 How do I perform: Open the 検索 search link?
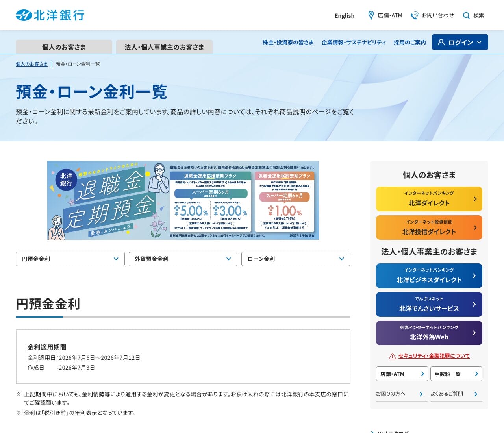click(474, 15)
